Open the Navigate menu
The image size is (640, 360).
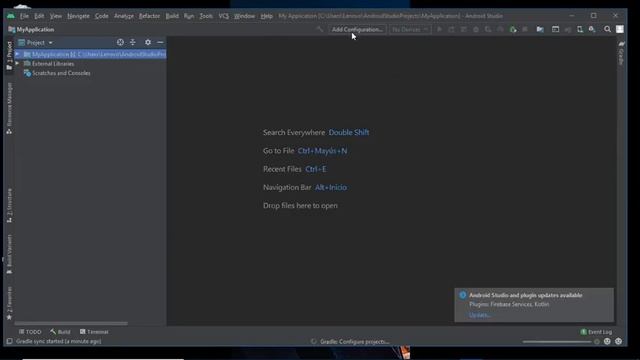tap(78, 16)
